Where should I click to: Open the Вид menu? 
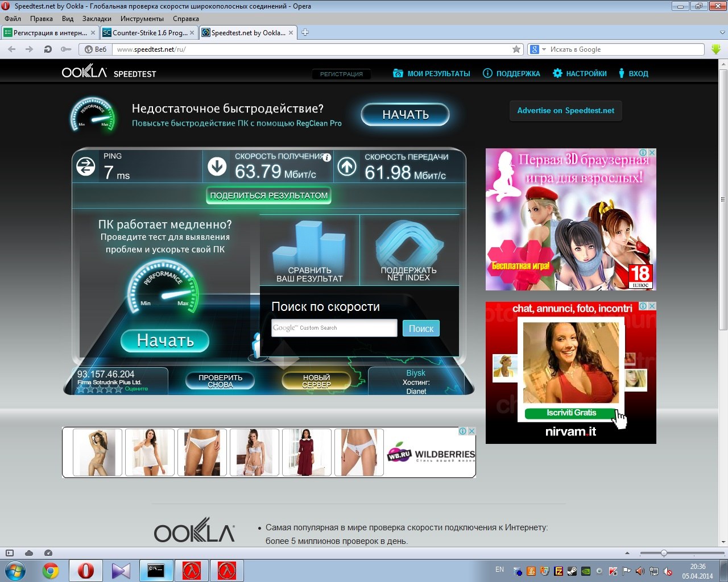pos(68,19)
